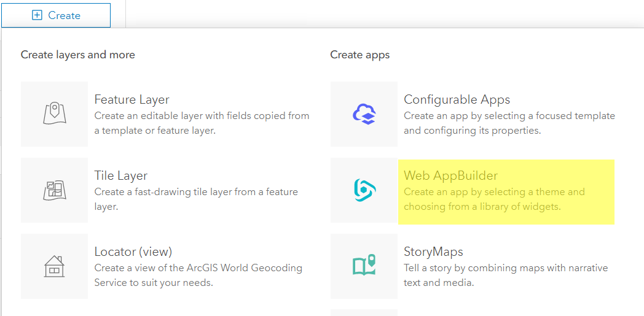644x316 pixels.
Task: Choose the Tile Layer title
Action: (120, 175)
